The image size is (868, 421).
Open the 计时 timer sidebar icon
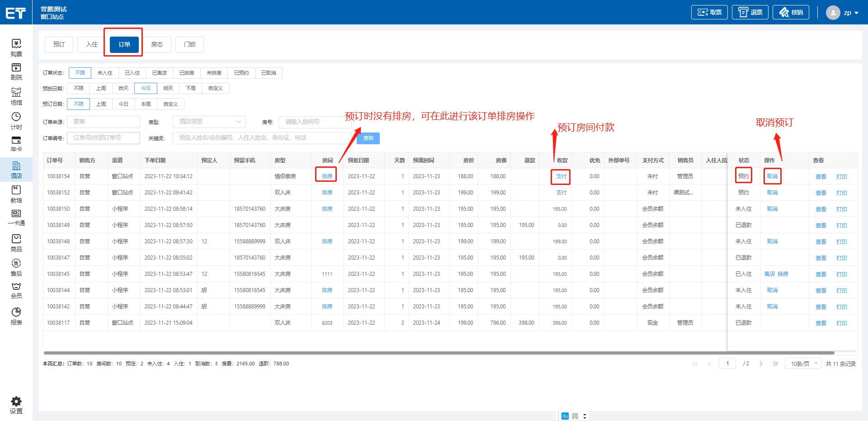(16, 121)
